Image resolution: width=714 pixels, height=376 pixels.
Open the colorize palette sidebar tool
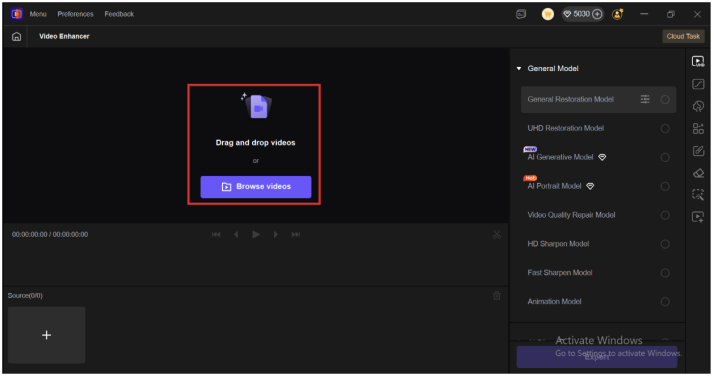[x=698, y=106]
